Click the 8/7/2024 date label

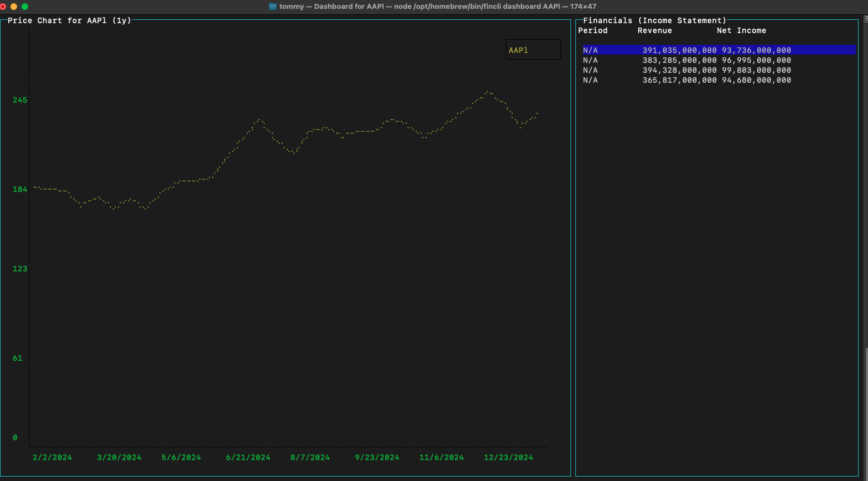pos(310,457)
